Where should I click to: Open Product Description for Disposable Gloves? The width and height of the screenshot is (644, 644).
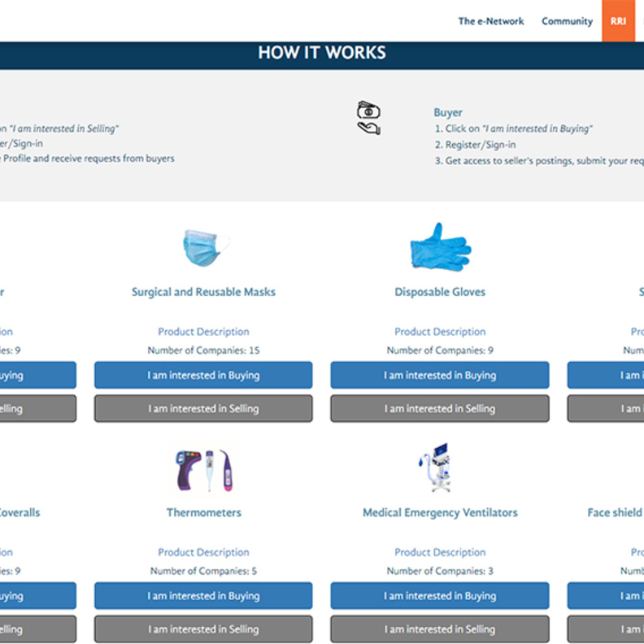pyautogui.click(x=440, y=332)
